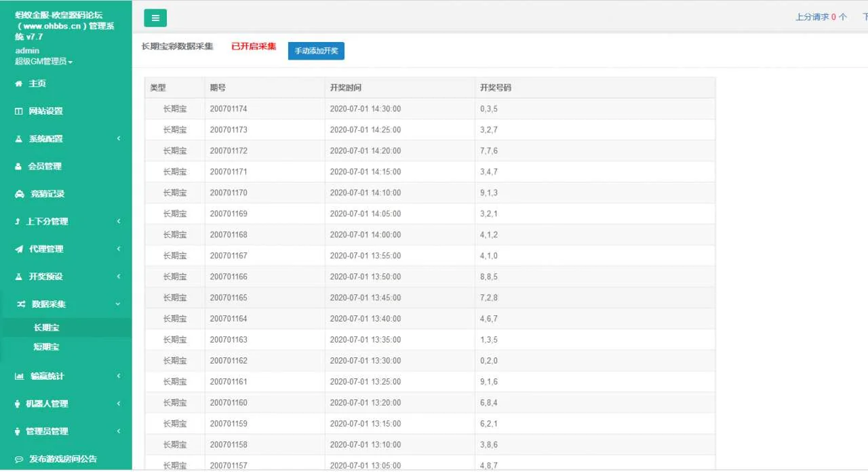Select the 长期宝 submenu item
The width and height of the screenshot is (868, 472).
tap(47, 328)
